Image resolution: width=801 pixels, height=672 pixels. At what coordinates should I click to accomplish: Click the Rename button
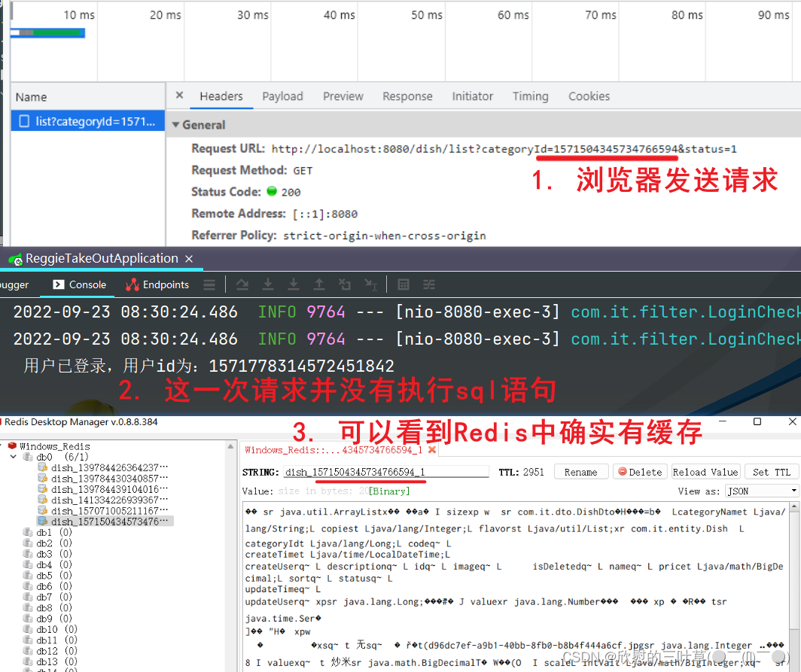[x=581, y=472]
